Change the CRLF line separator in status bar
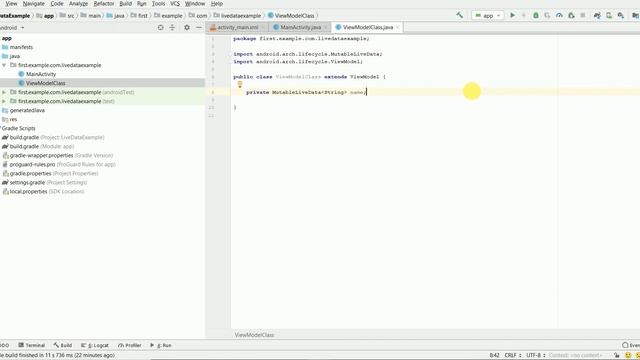The height and width of the screenshot is (360, 640). tap(513, 356)
